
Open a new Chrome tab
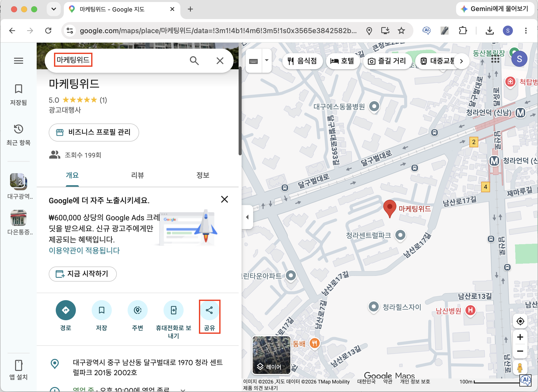[190, 9]
